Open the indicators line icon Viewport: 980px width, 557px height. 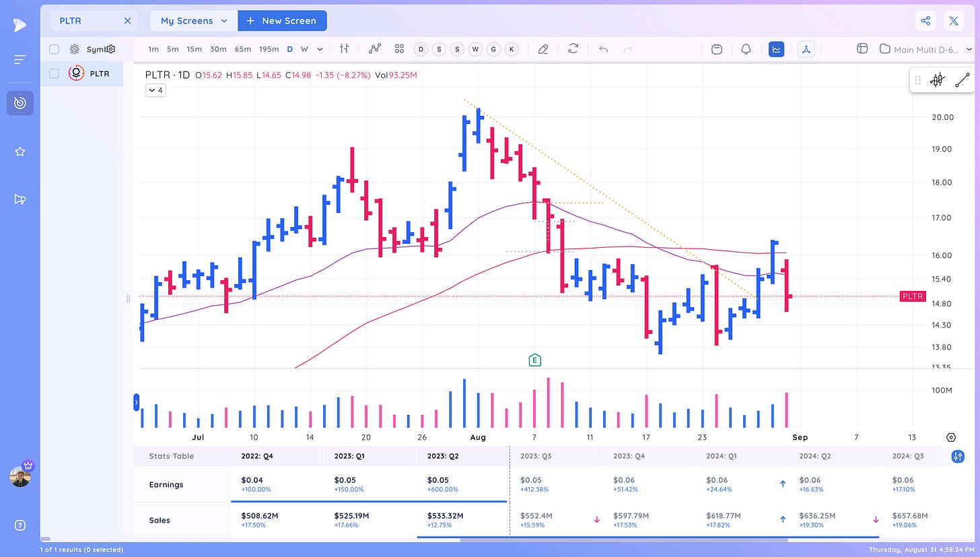coord(375,48)
